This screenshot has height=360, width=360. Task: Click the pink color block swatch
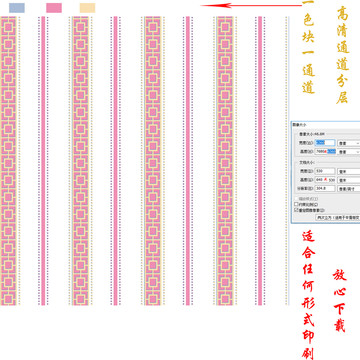click(x=54, y=8)
